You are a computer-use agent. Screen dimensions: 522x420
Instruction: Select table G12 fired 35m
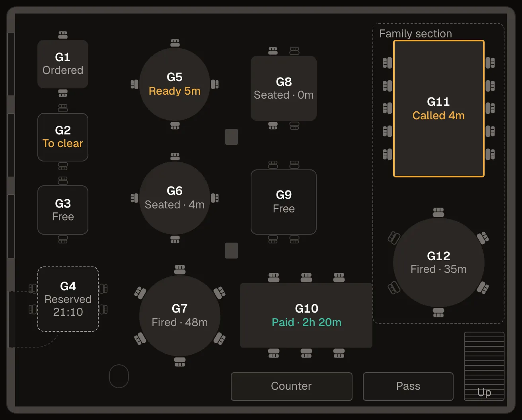(439, 262)
